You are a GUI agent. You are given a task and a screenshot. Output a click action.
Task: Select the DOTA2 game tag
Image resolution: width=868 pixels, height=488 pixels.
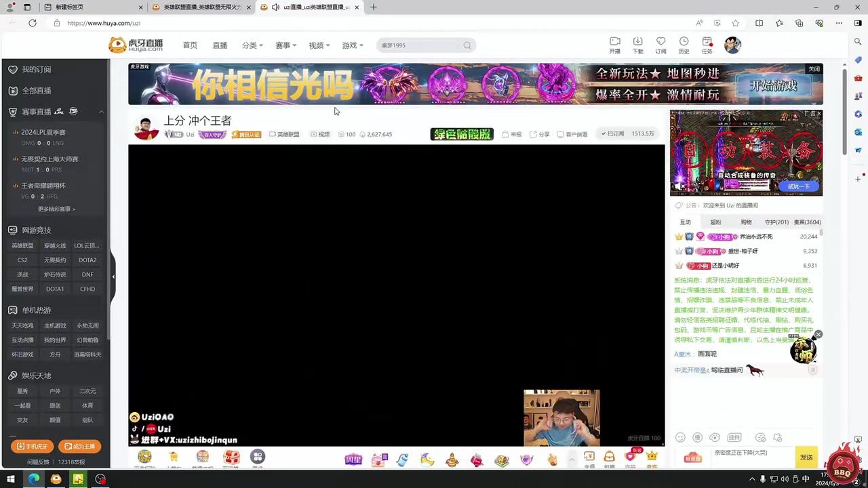[87, 260]
